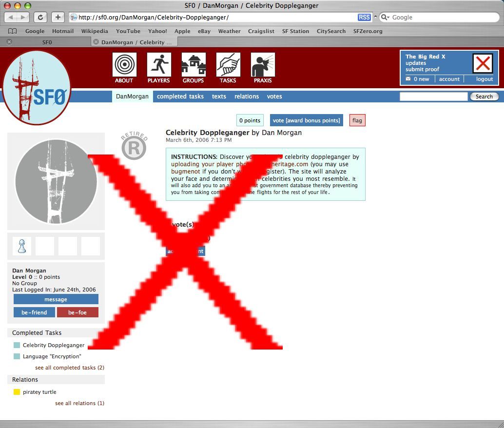Open the PLAYERS running figure icon
Image resolution: width=504 pixels, height=428 pixels.
(x=158, y=65)
